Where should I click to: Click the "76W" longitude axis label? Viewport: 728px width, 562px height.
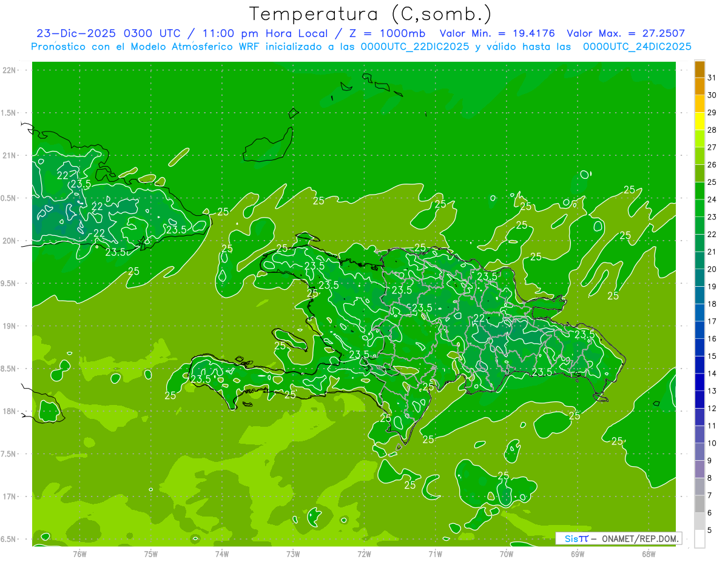(x=79, y=554)
